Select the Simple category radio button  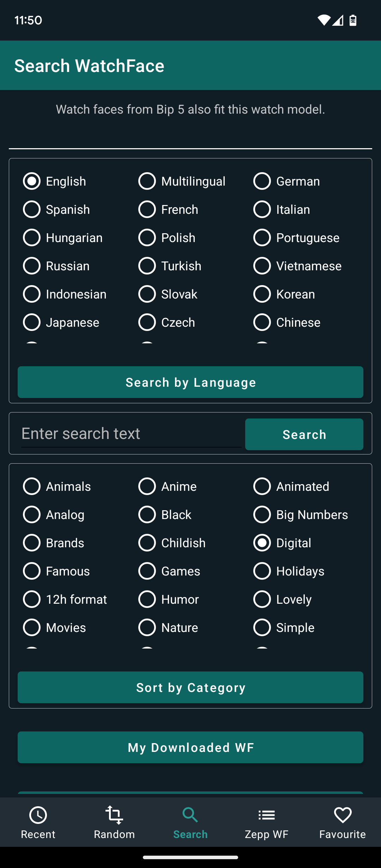262,628
